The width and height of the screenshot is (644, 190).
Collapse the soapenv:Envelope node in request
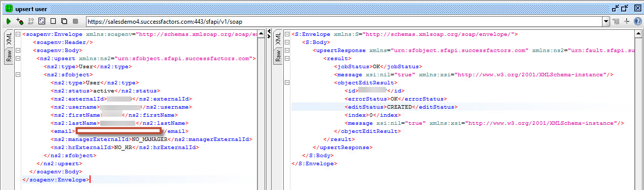click(18, 34)
